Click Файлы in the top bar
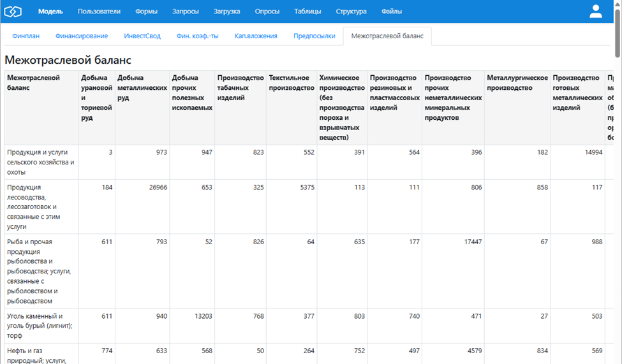622x364 pixels. click(x=391, y=11)
